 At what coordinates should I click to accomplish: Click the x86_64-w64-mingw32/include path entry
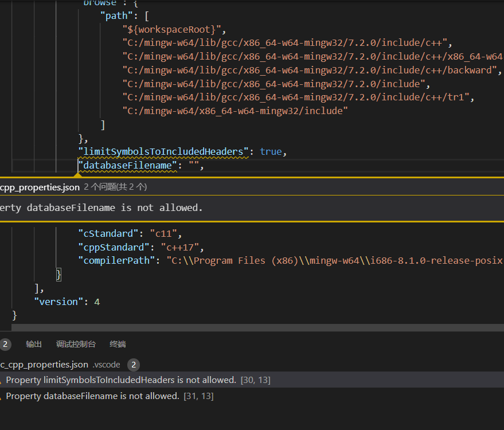(235, 111)
